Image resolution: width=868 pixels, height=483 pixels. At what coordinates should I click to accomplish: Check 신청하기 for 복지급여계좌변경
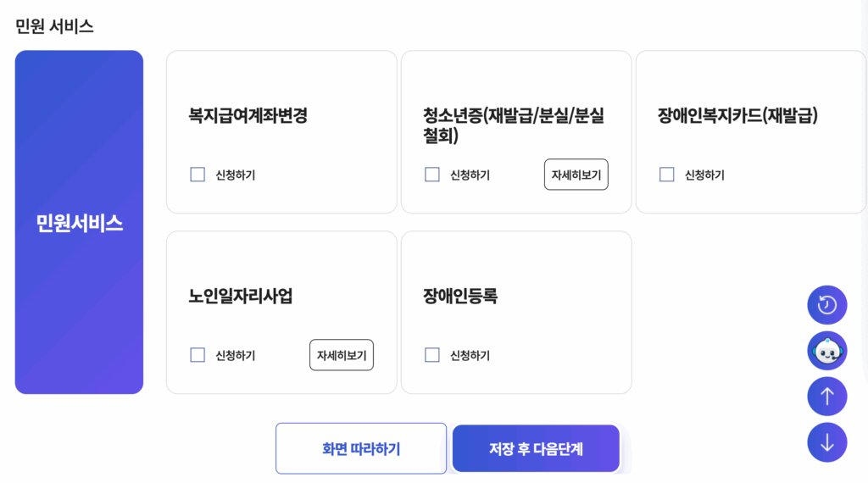tap(198, 175)
